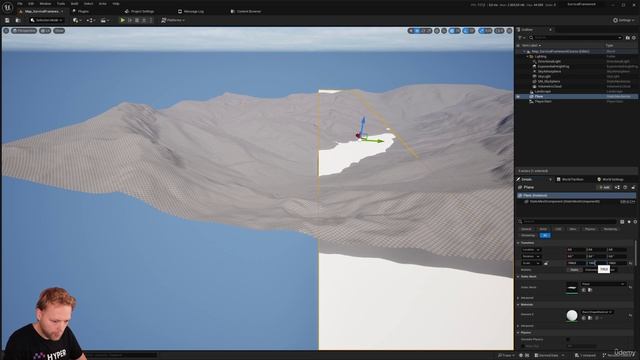Switch to the World Settings tab
This screenshot has width=640, height=360.
click(x=610, y=179)
